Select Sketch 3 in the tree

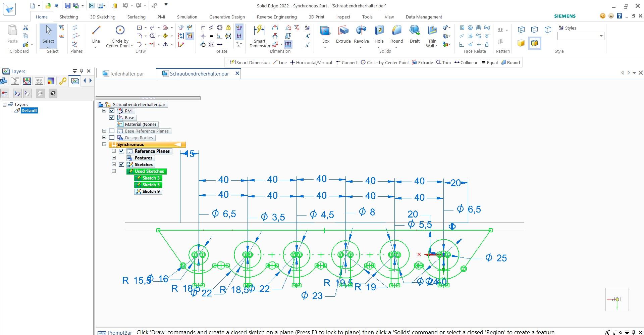click(x=148, y=178)
